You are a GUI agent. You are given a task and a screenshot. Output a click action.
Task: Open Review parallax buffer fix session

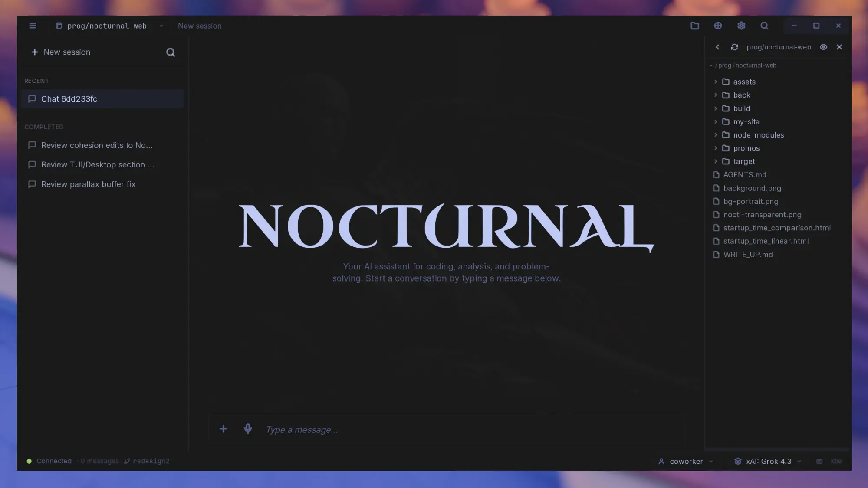(x=102, y=184)
